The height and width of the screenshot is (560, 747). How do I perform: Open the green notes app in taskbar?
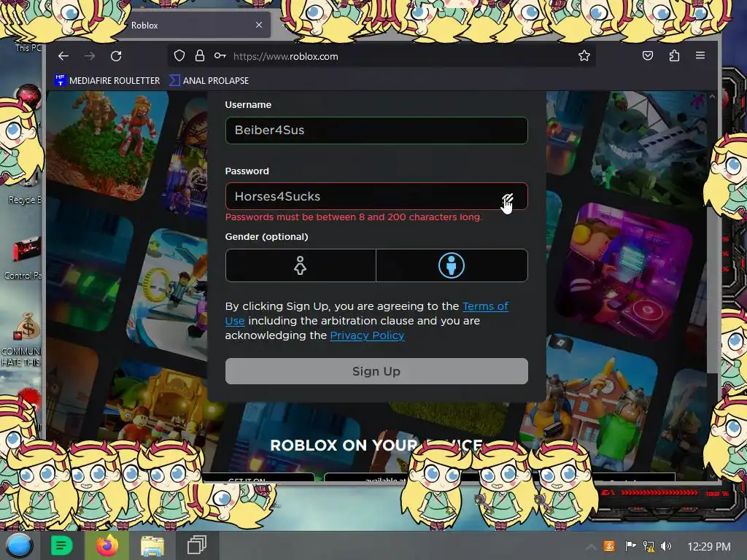[x=62, y=545]
